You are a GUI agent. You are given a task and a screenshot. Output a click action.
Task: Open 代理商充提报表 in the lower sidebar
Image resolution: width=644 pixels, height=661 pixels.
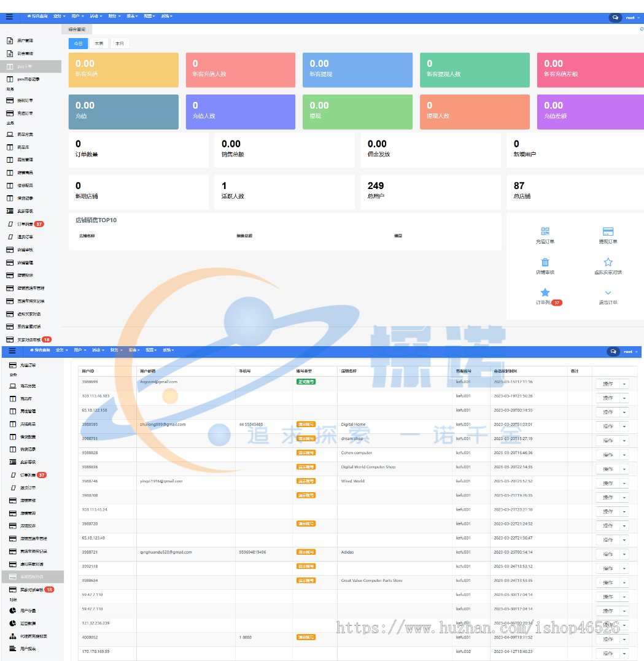click(x=33, y=636)
